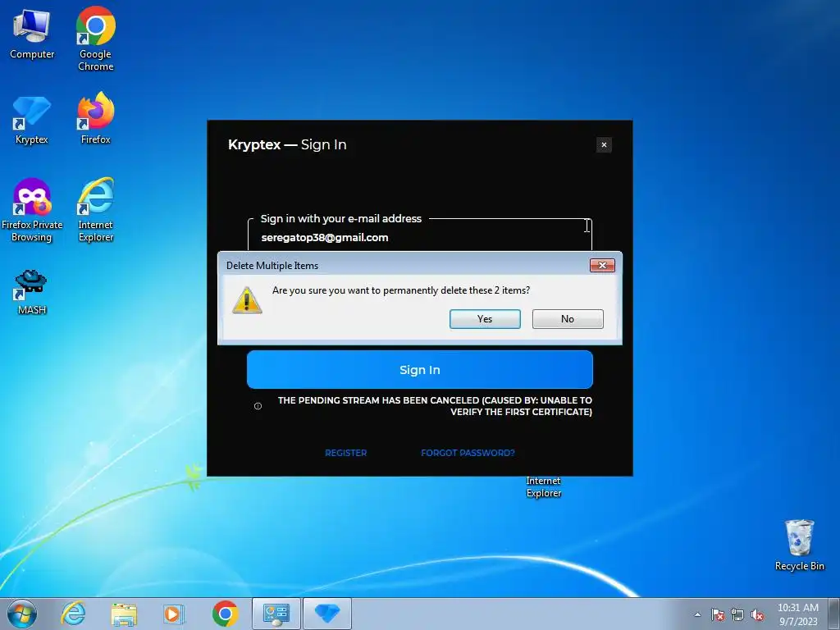The width and height of the screenshot is (840, 630).
Task: Open Google Chrome from the taskbar
Action: [225, 614]
